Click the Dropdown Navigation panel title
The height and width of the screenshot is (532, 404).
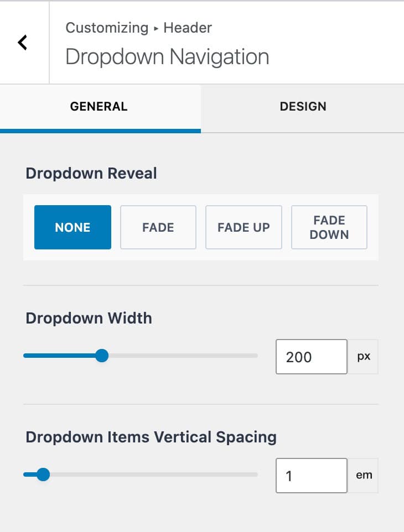point(167,56)
